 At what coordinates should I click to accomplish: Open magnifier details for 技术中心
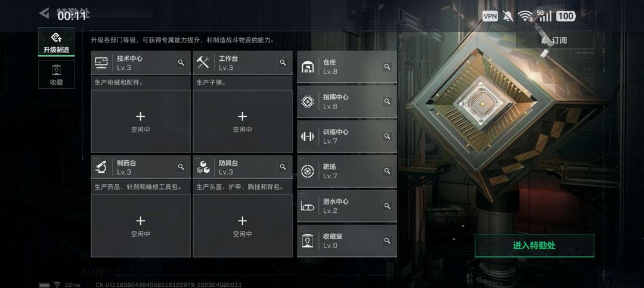[x=181, y=63]
